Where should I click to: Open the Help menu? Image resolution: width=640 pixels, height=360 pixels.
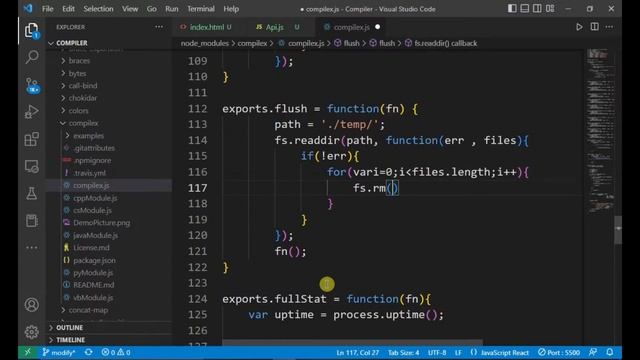(x=231, y=9)
